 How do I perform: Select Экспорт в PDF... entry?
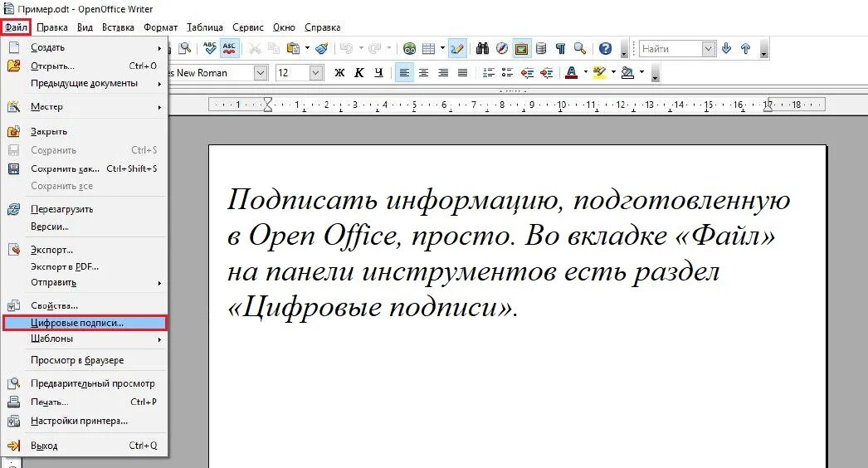coord(85,266)
